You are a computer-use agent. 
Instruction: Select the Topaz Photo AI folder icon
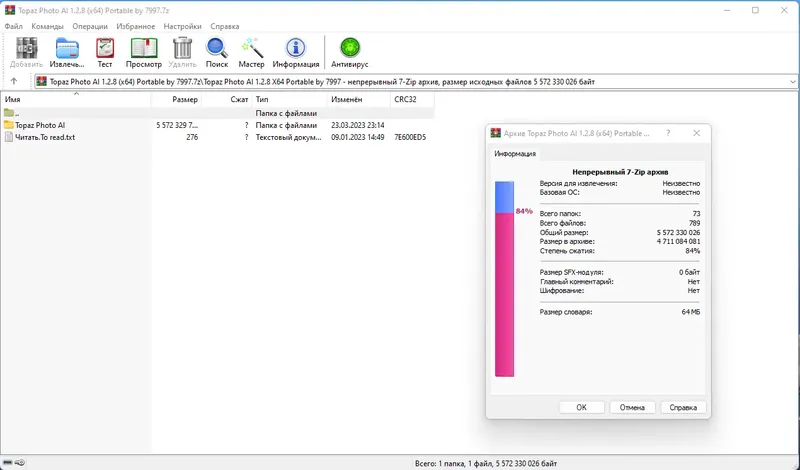point(8,125)
